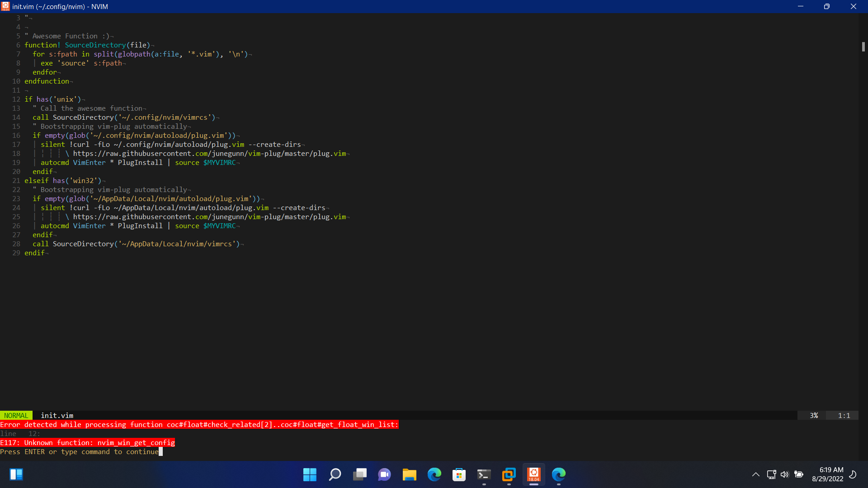
Task: Click the init.vim label in the statusline
Action: (x=57, y=415)
